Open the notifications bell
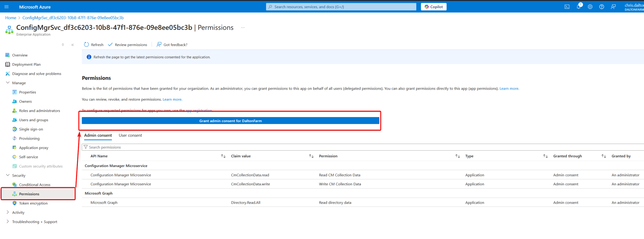This screenshot has height=239, width=644. [578, 7]
